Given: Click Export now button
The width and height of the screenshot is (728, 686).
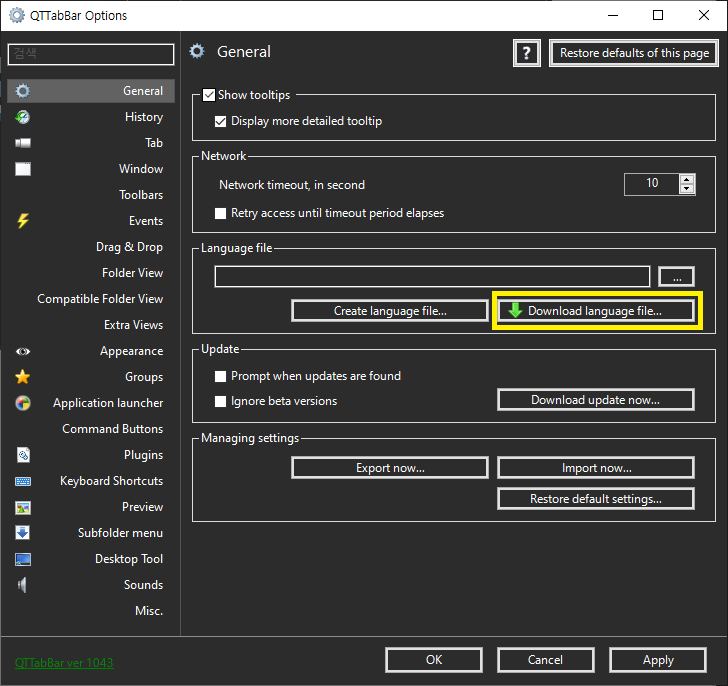Looking at the screenshot, I should pyautogui.click(x=390, y=467).
